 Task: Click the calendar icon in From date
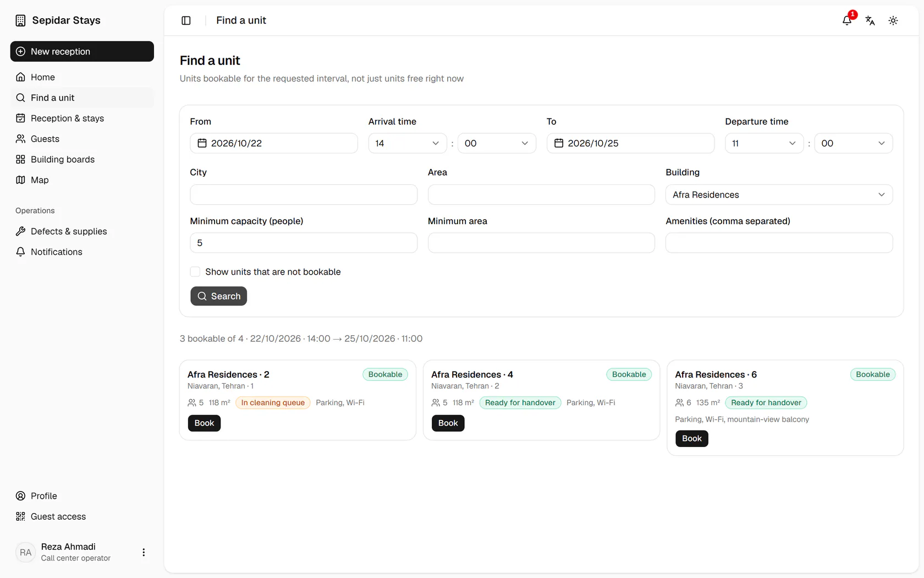point(202,143)
